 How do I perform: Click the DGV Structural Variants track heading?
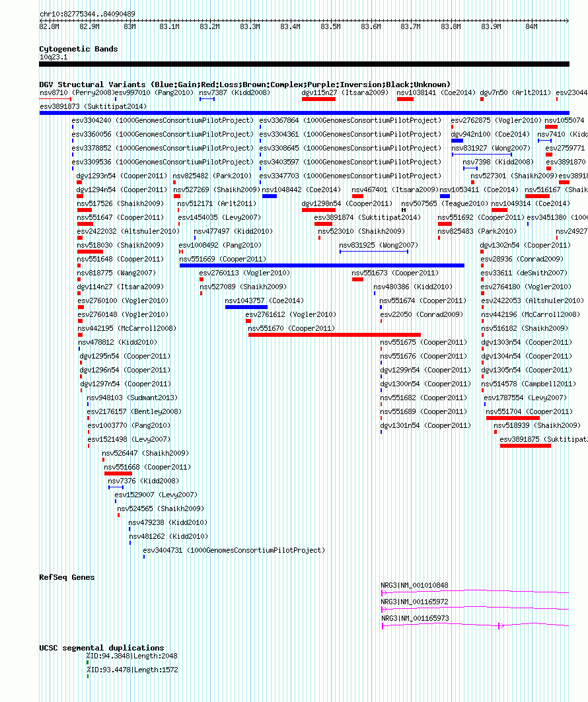244,84
